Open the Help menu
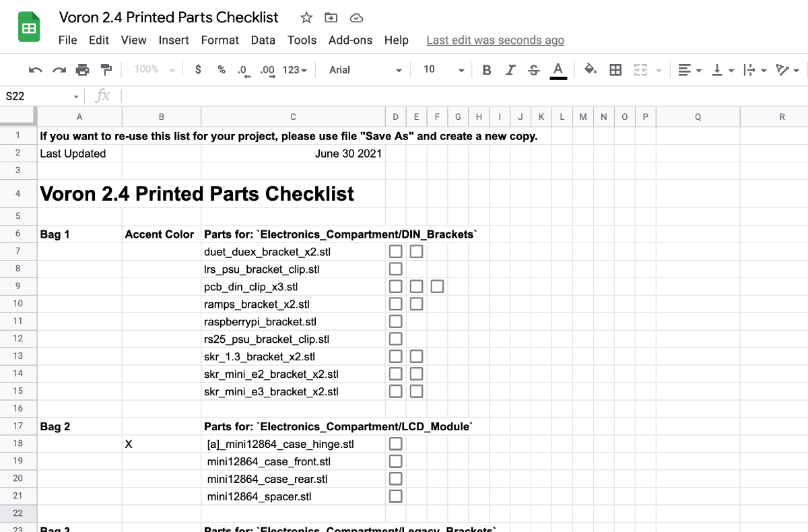 pos(397,40)
